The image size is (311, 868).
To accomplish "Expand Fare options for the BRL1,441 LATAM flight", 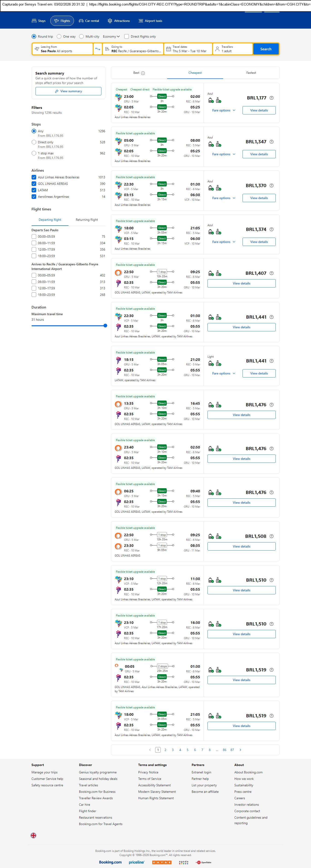I will click(223, 373).
